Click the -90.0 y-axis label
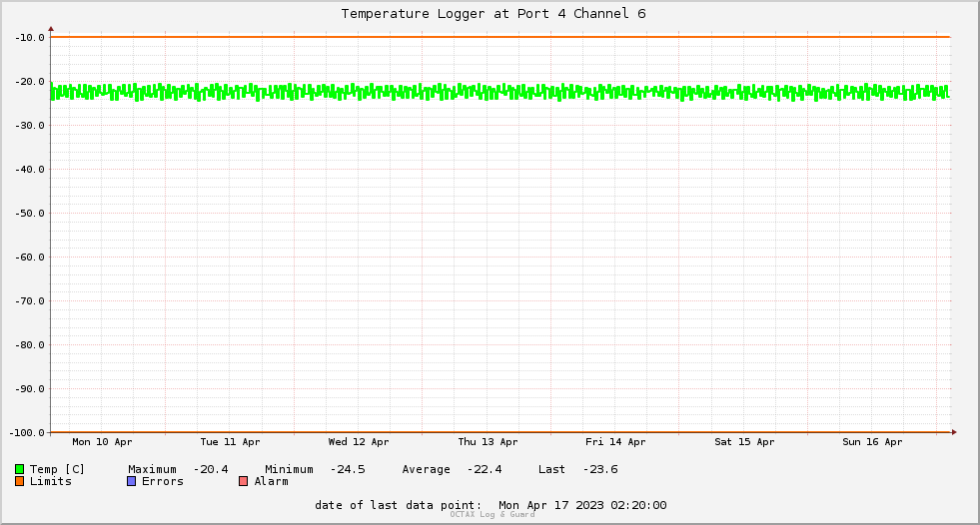The width and height of the screenshot is (980, 525). click(x=30, y=389)
